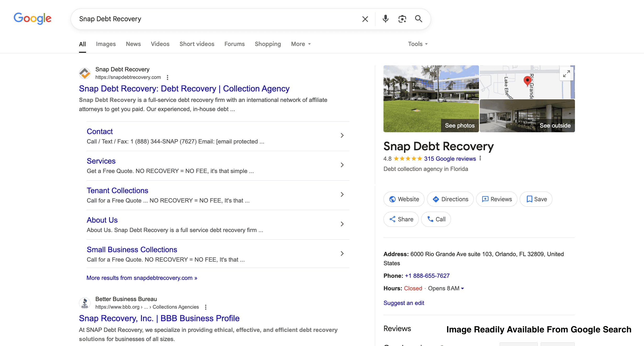Screen dimensions: 644x346
Task: Click the magnifying glass search button
Action: 419,19
